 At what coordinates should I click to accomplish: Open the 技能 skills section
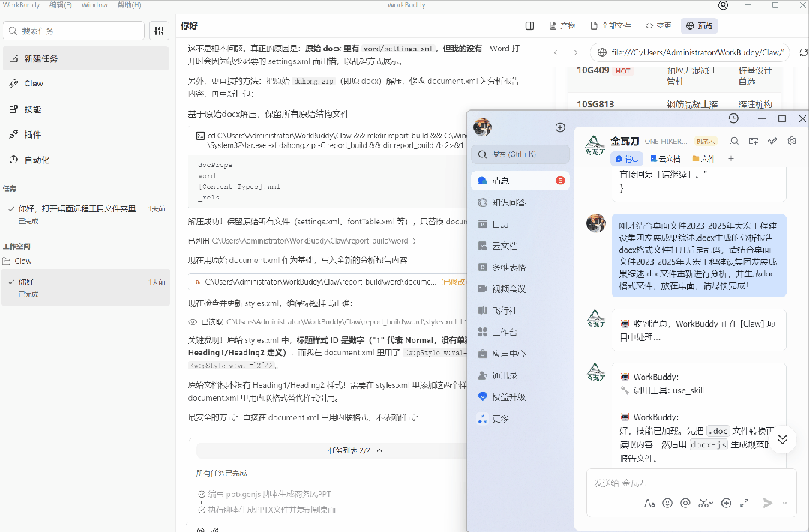coord(85,109)
